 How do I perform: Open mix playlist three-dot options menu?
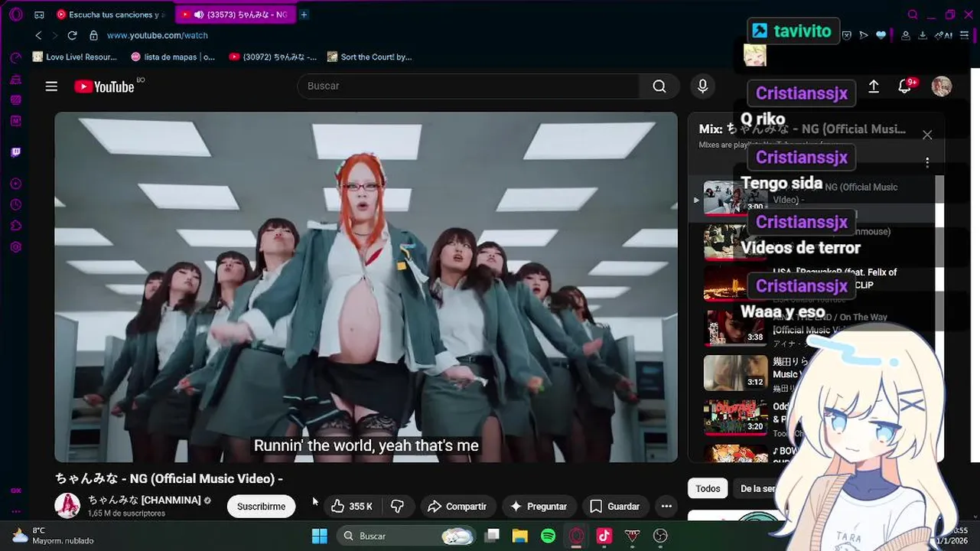(x=927, y=163)
